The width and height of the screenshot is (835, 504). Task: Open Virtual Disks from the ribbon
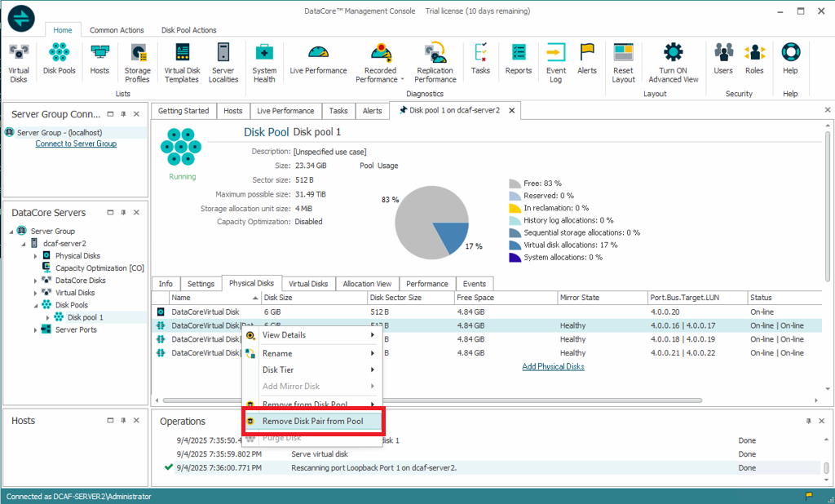click(19, 62)
